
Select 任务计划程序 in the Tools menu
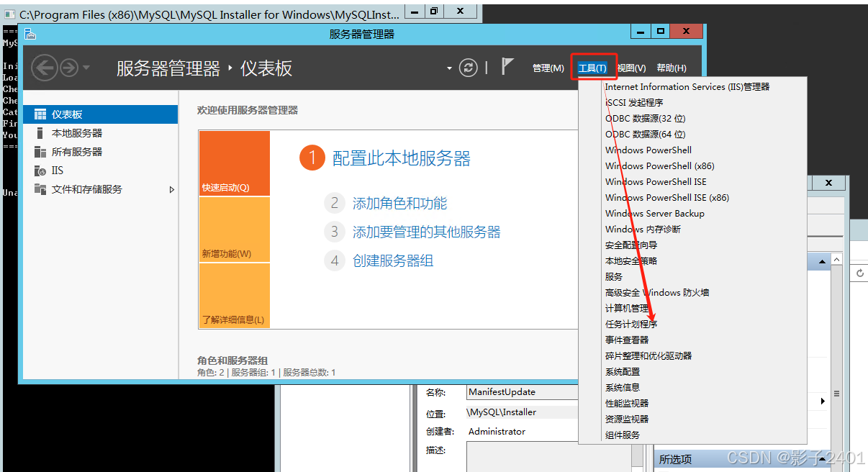pos(633,324)
